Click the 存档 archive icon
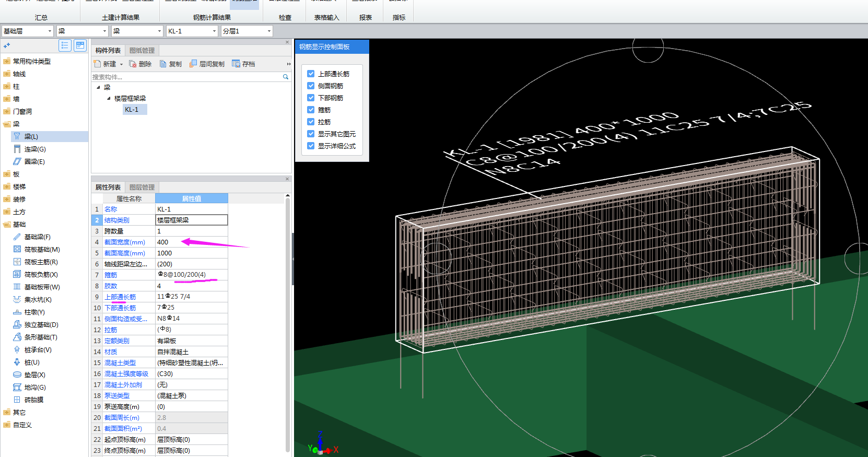This screenshot has width=868, height=457. tap(236, 64)
